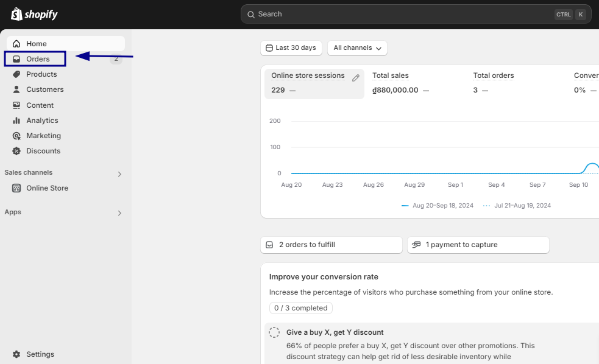Click the Online Store storefront icon
Screen dimensions: 599x364
(16, 187)
